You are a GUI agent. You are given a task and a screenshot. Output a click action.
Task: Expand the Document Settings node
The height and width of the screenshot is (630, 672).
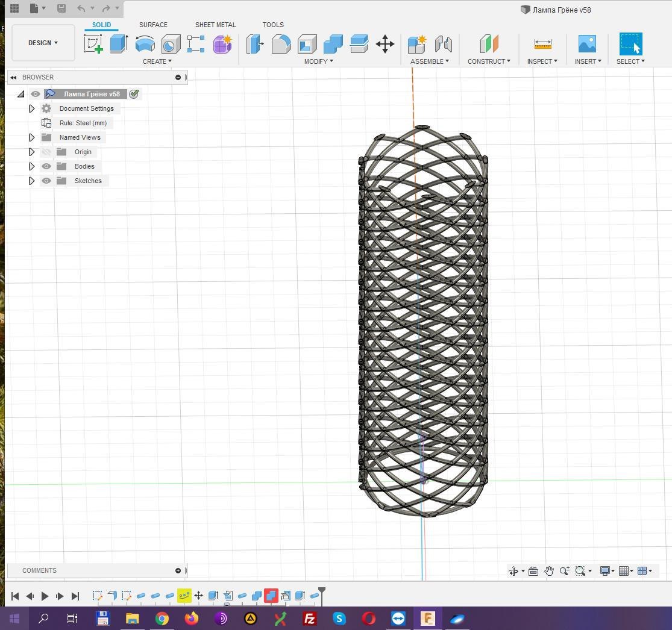pos(31,109)
